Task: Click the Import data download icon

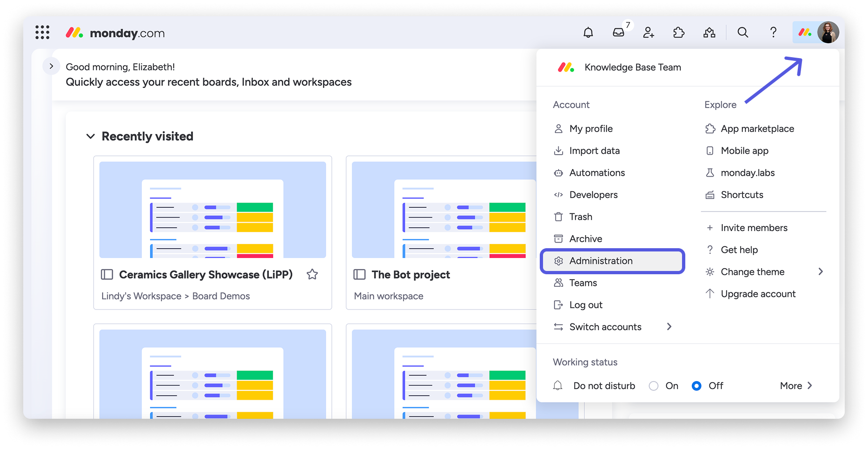Action: (x=558, y=151)
